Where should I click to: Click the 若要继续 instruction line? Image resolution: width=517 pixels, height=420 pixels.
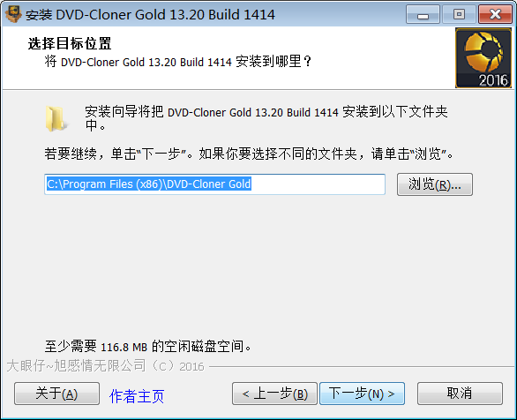[250, 154]
